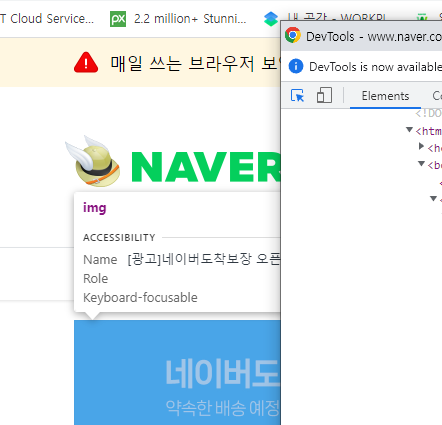Click the pixabay bookmark favicon
The image size is (442, 425).
(118, 19)
